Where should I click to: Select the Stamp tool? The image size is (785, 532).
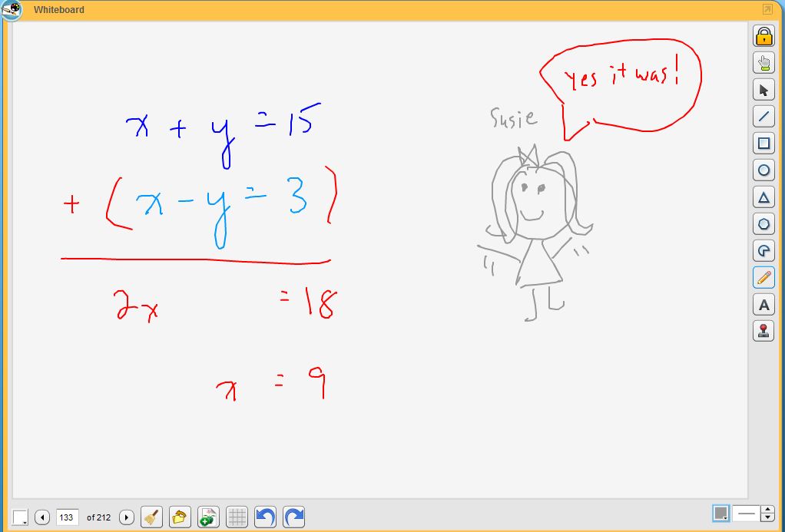pos(763,332)
